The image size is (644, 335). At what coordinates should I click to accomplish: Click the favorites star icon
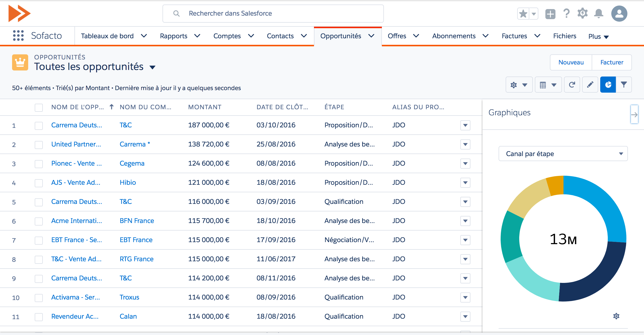[x=523, y=14]
